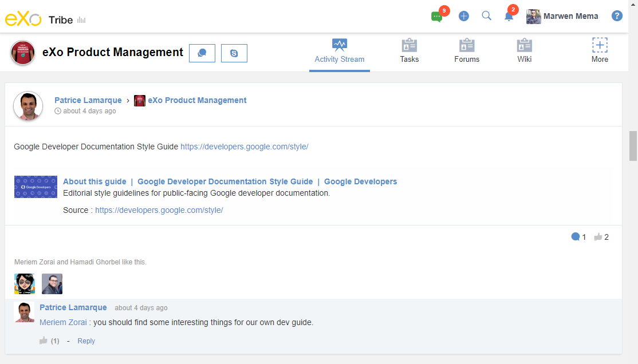Screen dimensions: 638x364
Task: Open the developers.google.com/style link in post text
Action: click(x=244, y=147)
